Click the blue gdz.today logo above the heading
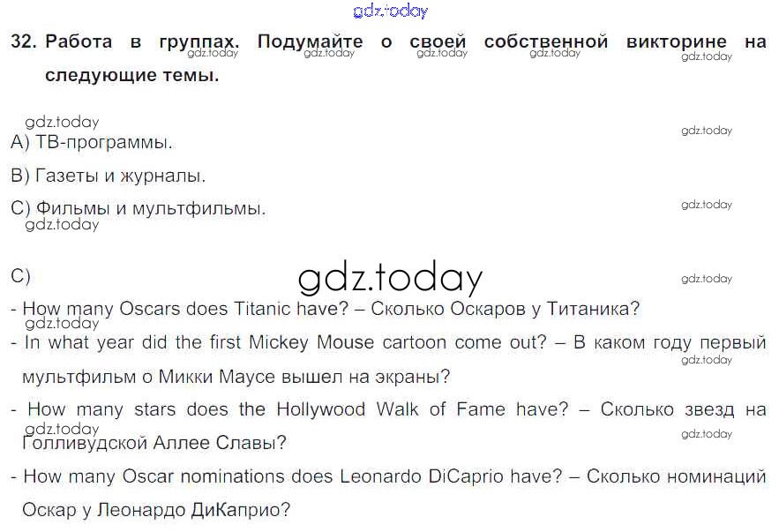The width and height of the screenshot is (779, 532). [x=390, y=11]
